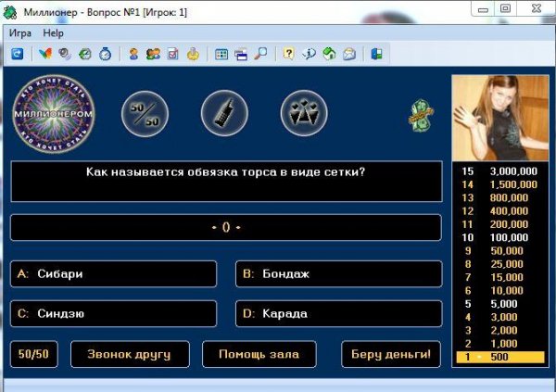Viewport: 556px width, 392px height.
Task: Click the magnifying glass search toolbar icon
Action: tap(260, 54)
